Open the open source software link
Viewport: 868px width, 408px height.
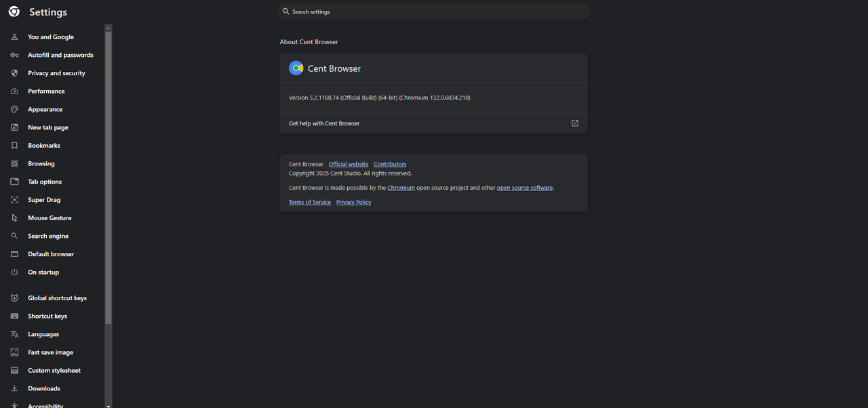[525, 188]
